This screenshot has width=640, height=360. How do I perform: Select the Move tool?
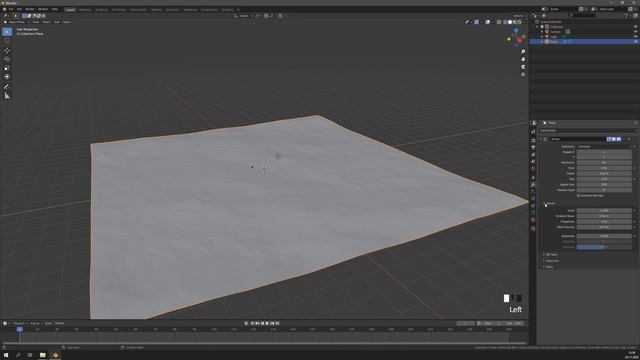[x=7, y=51]
